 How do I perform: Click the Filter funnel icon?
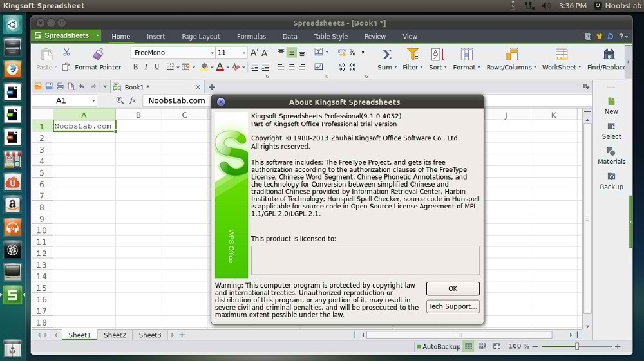[412, 54]
